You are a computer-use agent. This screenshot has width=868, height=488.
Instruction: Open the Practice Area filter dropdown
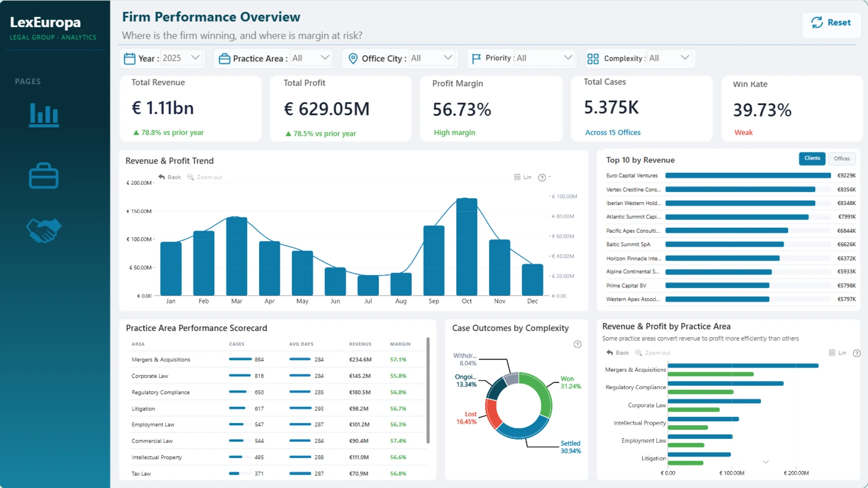point(311,58)
